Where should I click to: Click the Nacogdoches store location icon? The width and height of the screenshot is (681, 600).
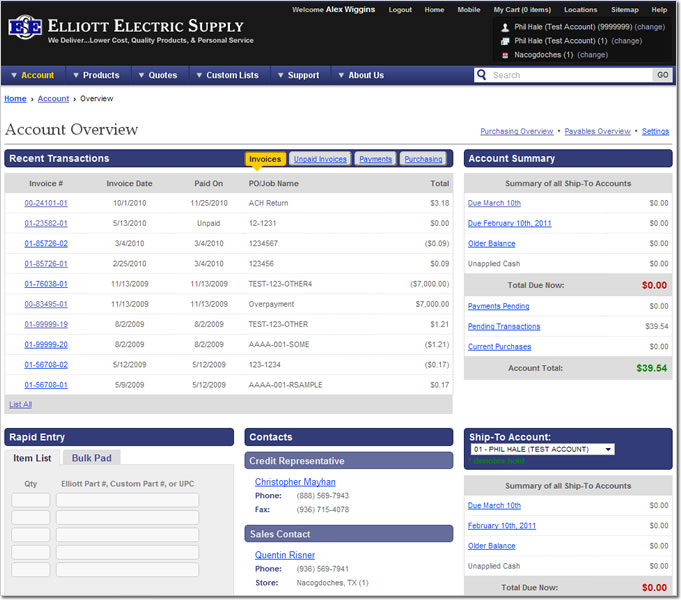click(x=505, y=55)
